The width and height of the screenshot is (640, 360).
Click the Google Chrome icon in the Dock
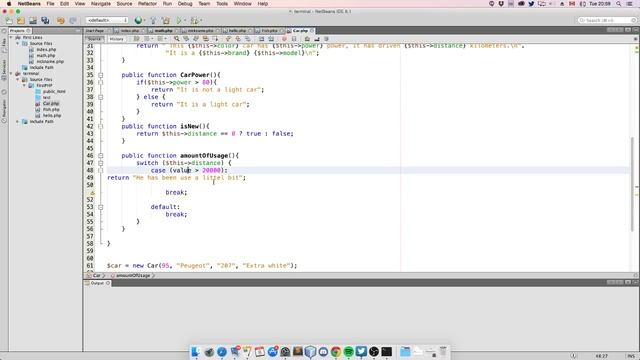[336, 351]
